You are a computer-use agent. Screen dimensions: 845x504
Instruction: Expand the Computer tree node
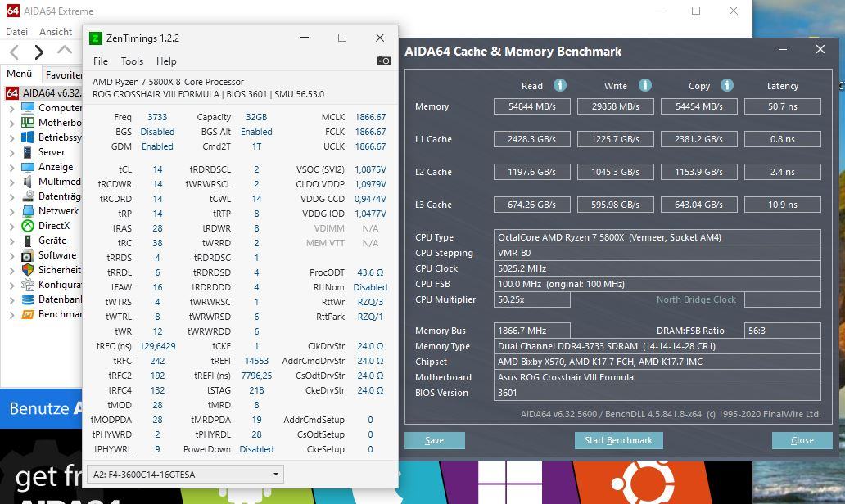click(11, 108)
